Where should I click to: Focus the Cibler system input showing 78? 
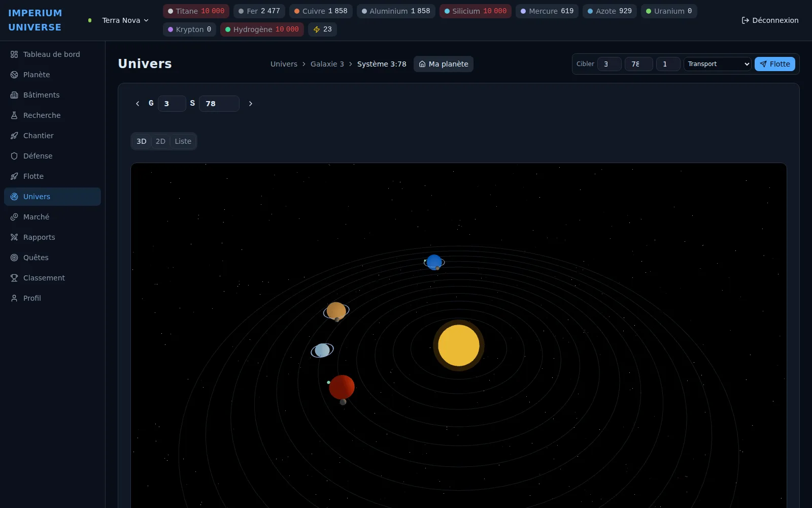638,64
